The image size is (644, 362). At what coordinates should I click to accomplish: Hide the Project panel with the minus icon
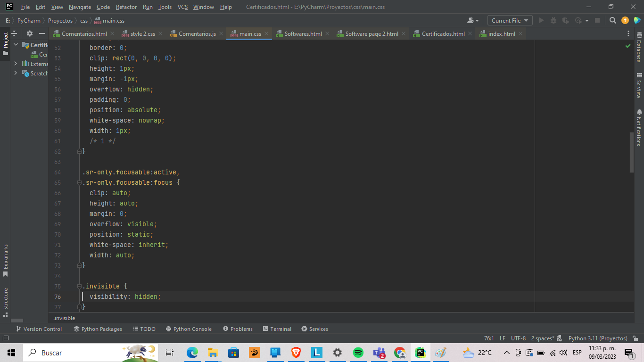[42, 33]
